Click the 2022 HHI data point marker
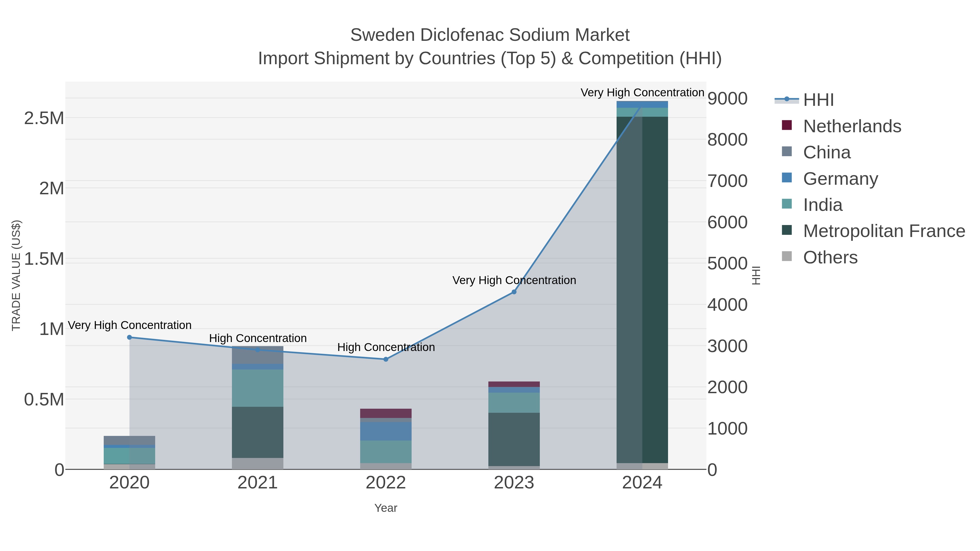Viewport: 980px width, 551px height. click(386, 359)
